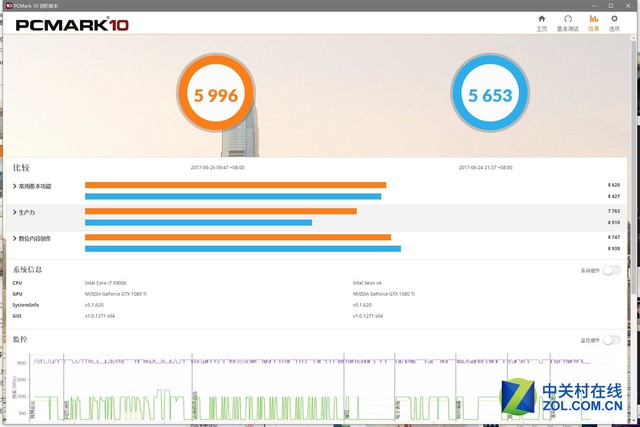
Task: Open the Home (主页) icon
Action: [542, 22]
